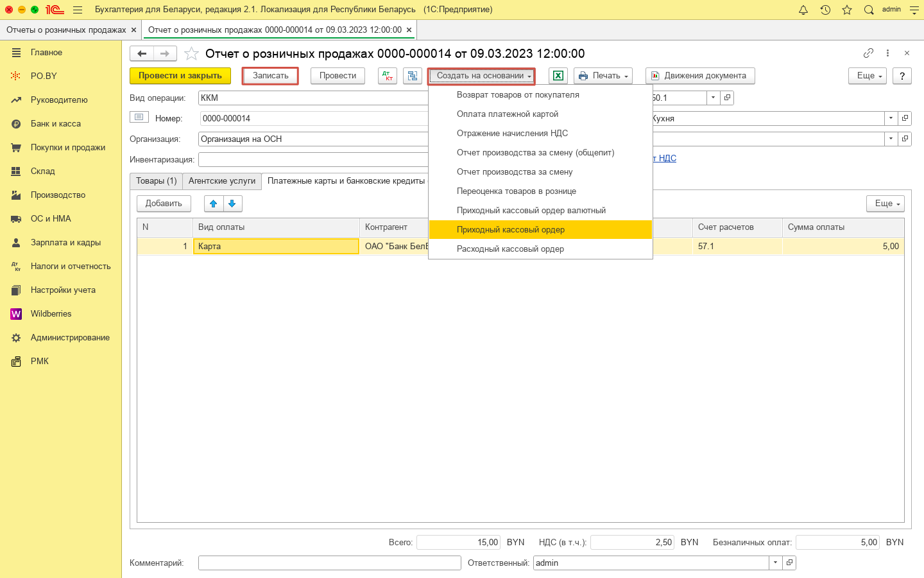Open notifications bell icon

coord(803,10)
